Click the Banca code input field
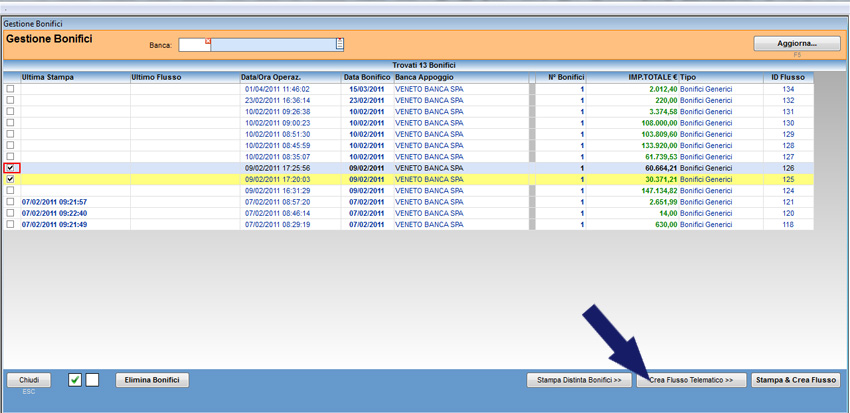The image size is (850, 413). 193,44
